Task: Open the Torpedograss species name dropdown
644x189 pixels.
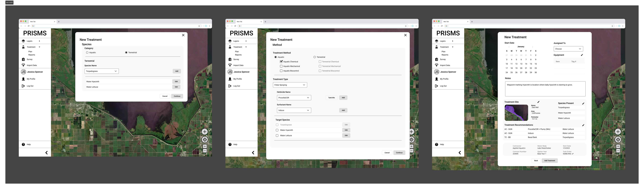Action: 102,71
